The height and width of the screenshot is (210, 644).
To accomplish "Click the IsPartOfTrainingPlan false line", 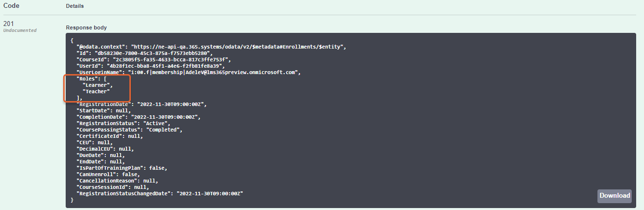I will tap(122, 168).
